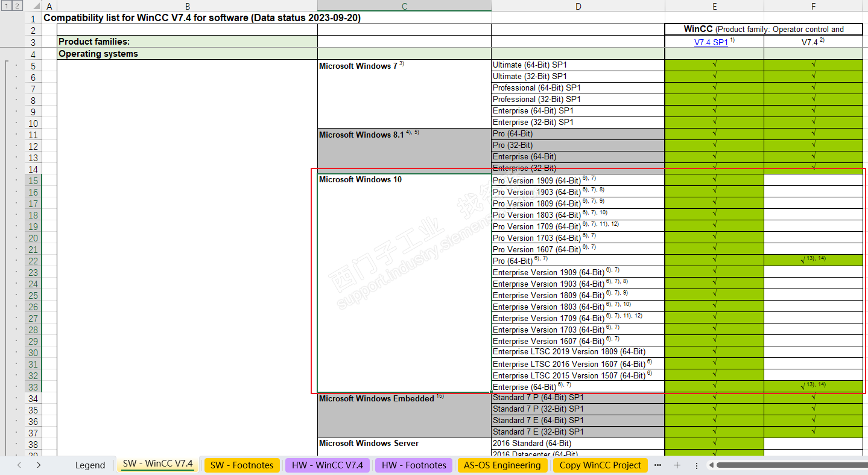Select column F header

point(813,6)
